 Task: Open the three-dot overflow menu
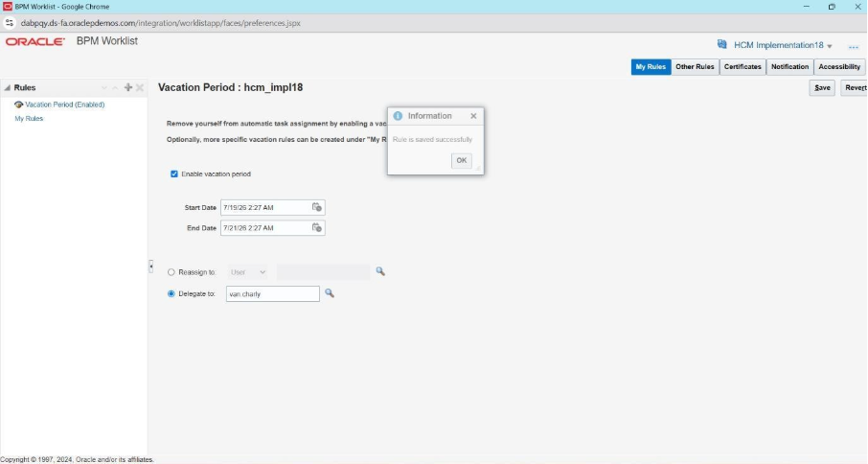853,47
